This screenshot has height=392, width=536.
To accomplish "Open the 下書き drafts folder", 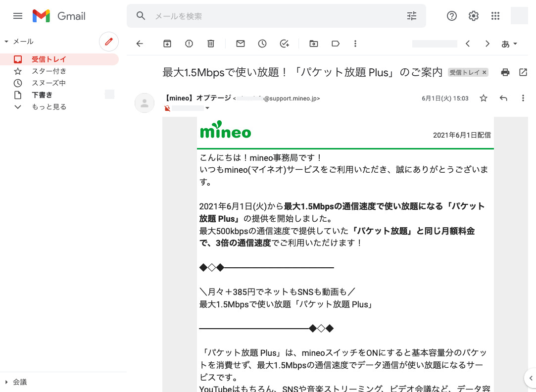I will tap(42, 95).
